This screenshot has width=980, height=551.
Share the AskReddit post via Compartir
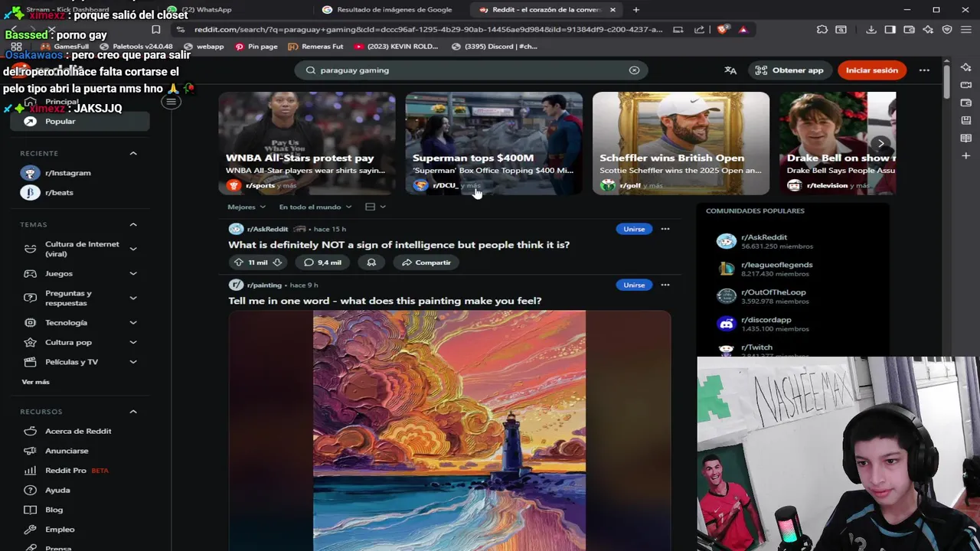point(426,262)
